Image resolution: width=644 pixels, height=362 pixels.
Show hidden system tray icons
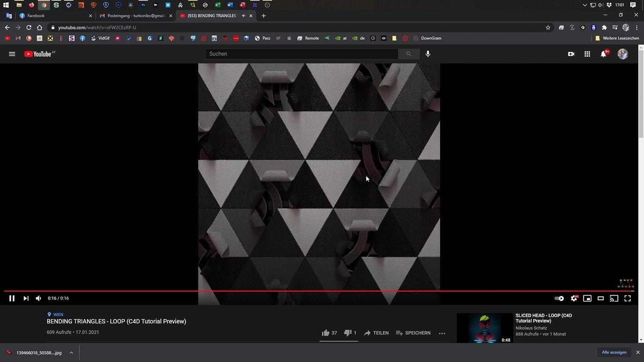(584, 5)
